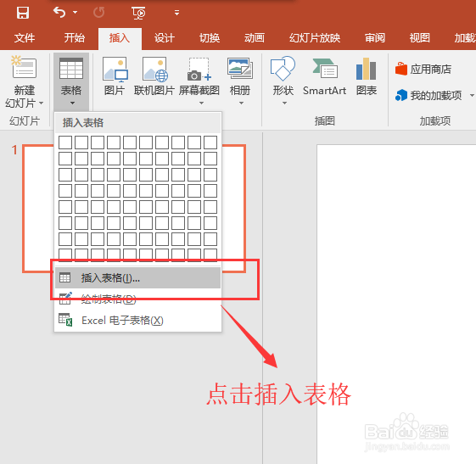Select the top-right cell of table grid

click(x=210, y=143)
